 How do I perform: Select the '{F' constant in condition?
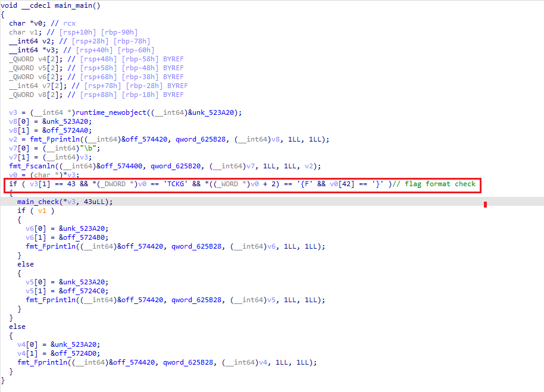pos(305,184)
